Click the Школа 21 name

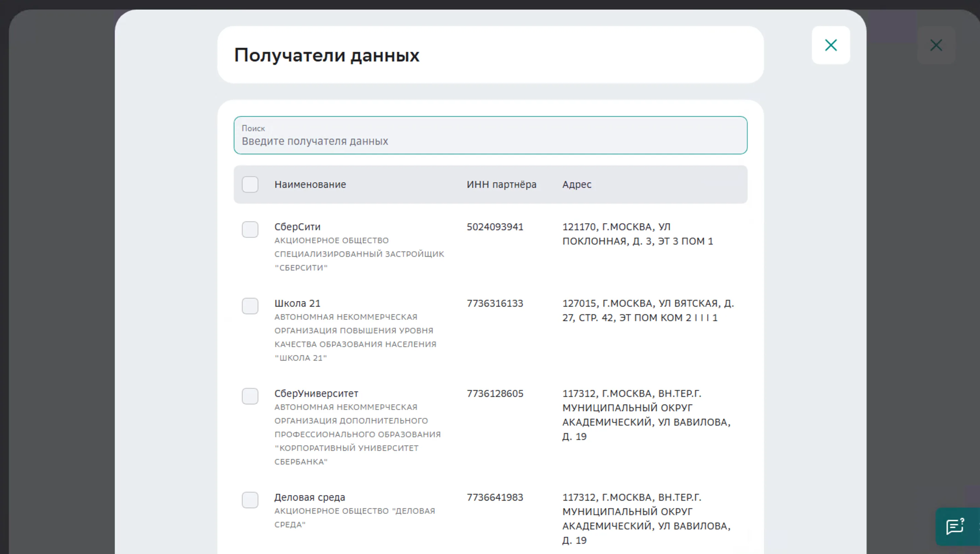point(297,303)
